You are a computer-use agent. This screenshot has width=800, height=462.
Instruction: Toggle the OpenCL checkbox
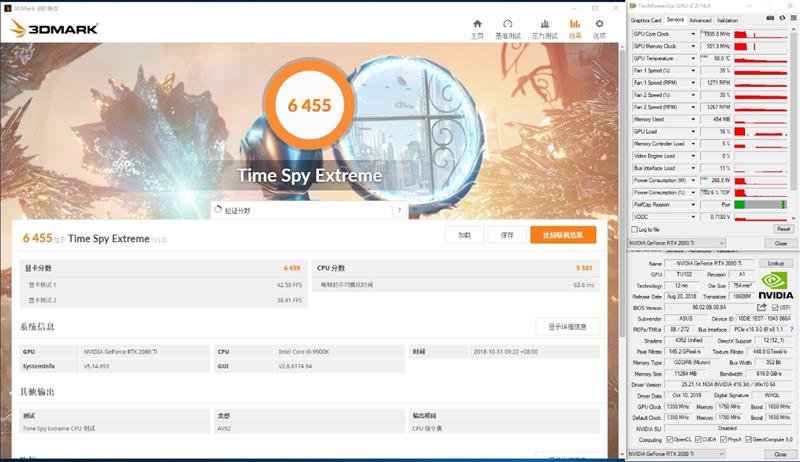669,440
